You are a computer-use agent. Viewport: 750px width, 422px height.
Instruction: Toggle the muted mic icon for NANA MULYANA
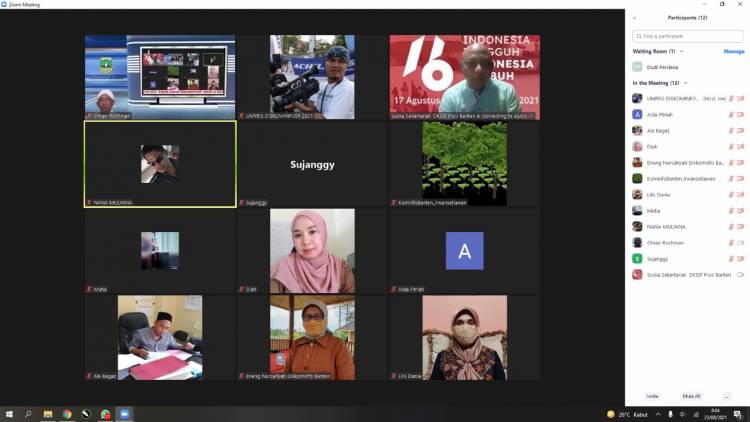click(x=731, y=227)
